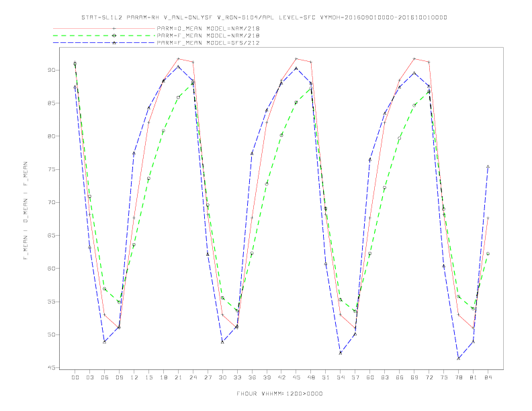This screenshot has width=532, height=411.
Task: Click the chart title starting with STAT=SL1L2
Action: pyautogui.click(x=264, y=17)
